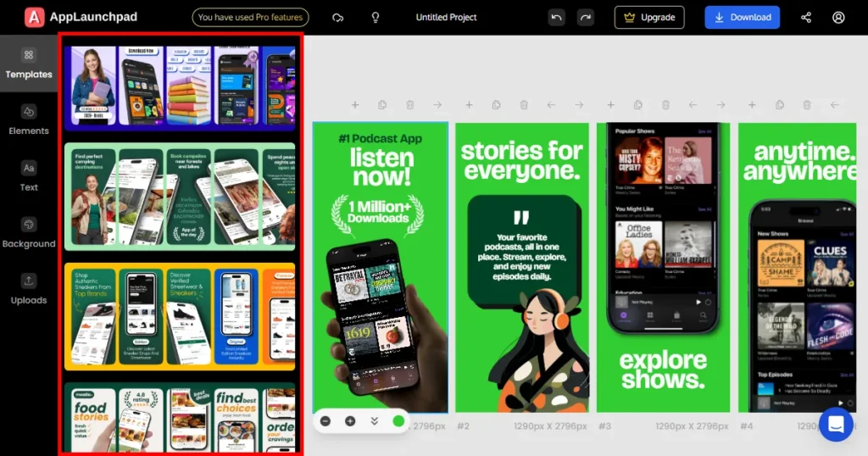
Task: Delete screen #3 with trash icon
Action: [x=665, y=104]
